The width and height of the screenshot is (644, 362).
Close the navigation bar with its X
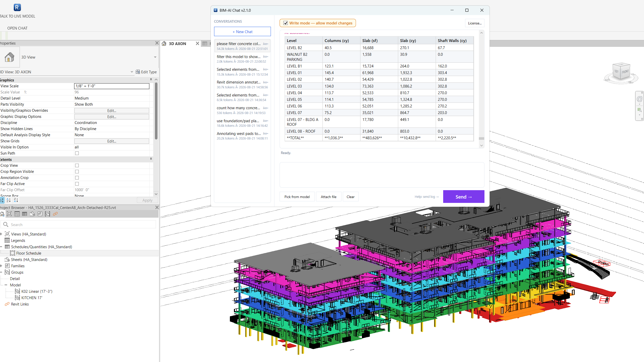tap(642, 93)
